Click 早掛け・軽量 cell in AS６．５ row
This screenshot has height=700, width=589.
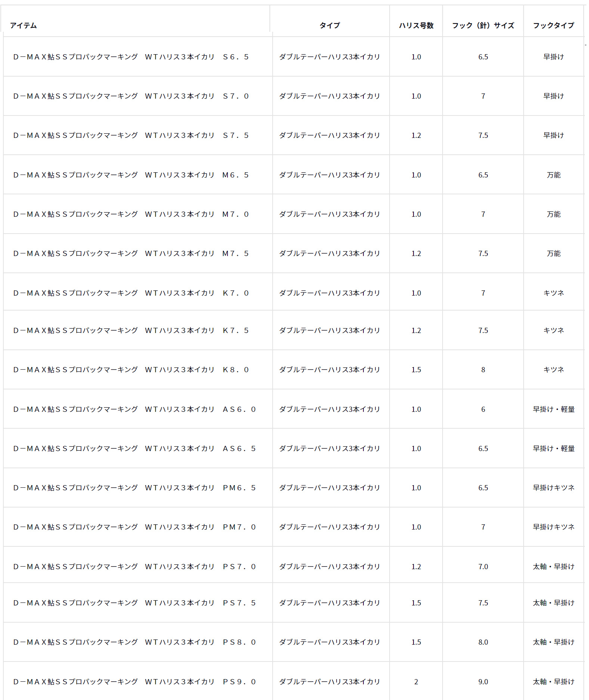554,448
